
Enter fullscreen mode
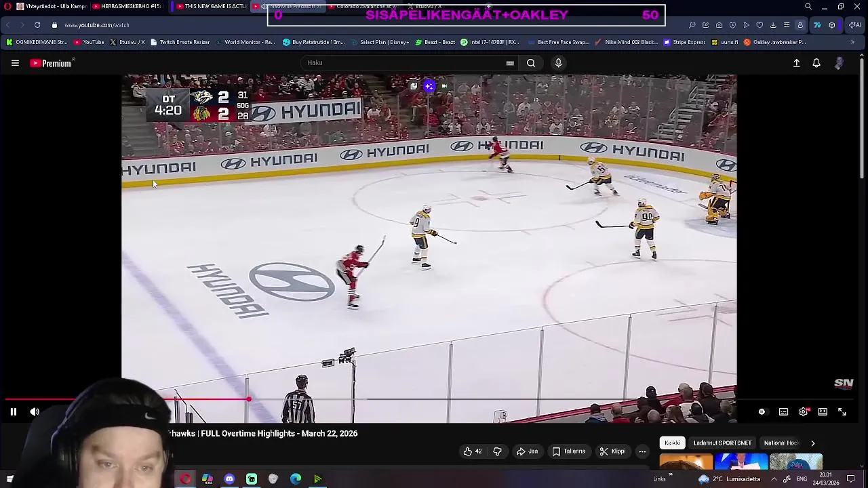[842, 411]
